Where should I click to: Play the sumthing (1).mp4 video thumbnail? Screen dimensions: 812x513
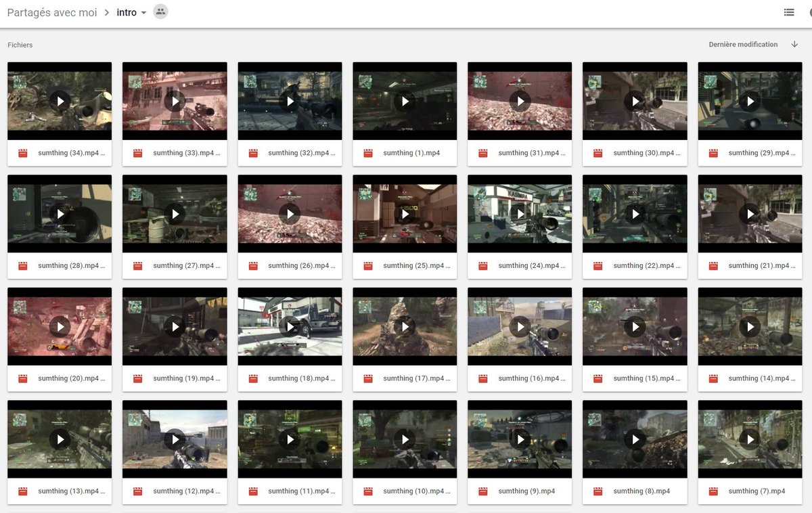tap(405, 101)
